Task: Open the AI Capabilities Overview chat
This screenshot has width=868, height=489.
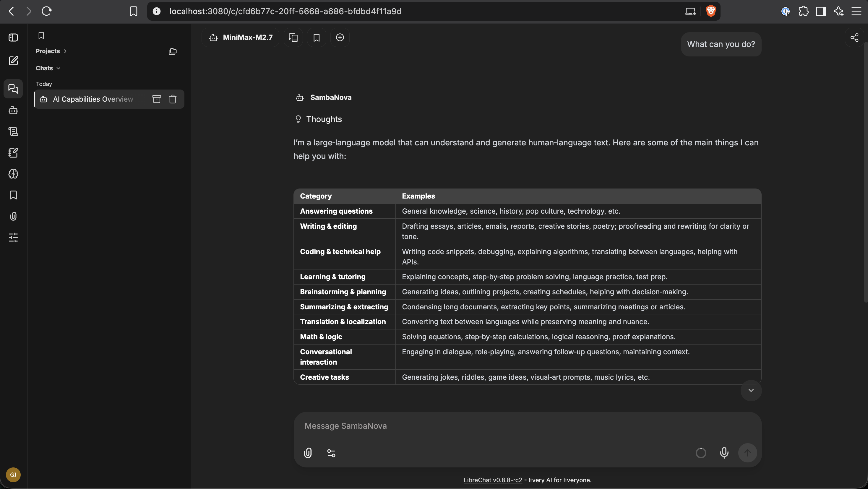Action: click(93, 99)
